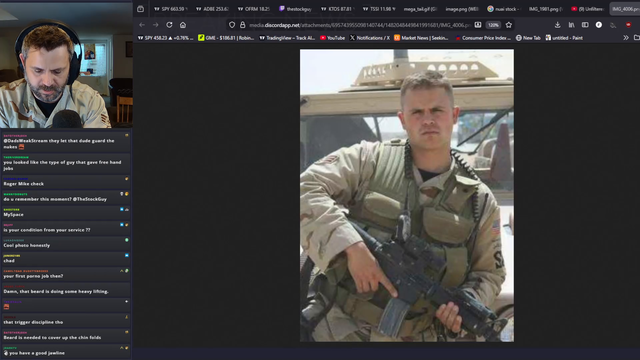Viewport: 640px width, 360px height.
Task: Open the Notifications / X bookmark
Action: pyautogui.click(x=370, y=38)
